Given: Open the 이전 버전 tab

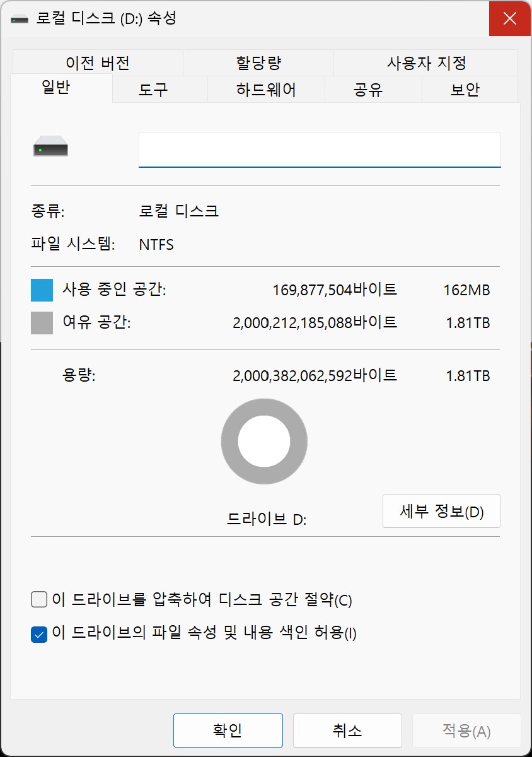Looking at the screenshot, I should pos(98,63).
